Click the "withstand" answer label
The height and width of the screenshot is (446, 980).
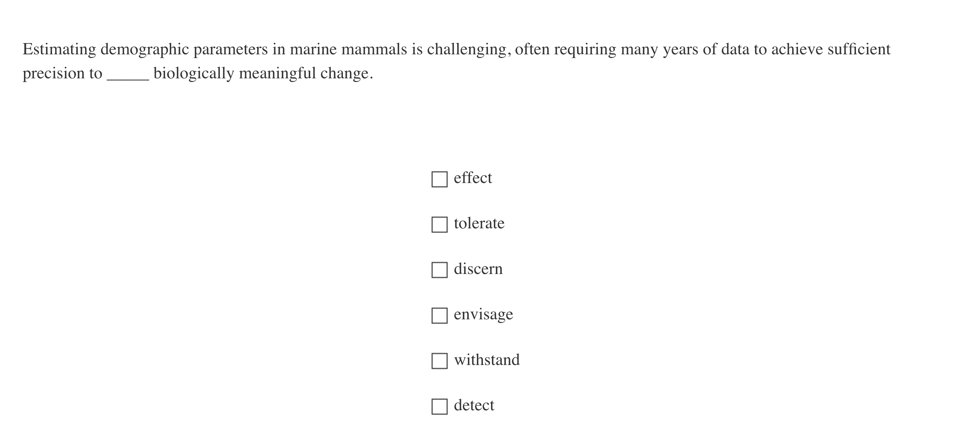click(487, 360)
